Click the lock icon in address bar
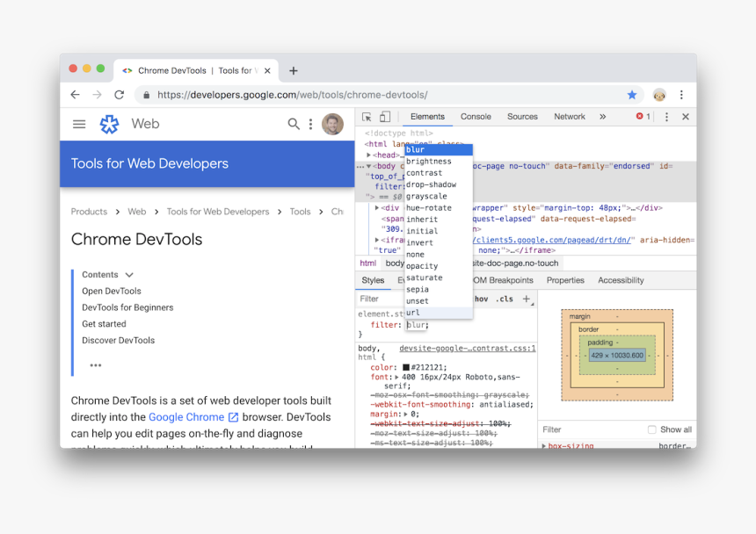The image size is (756, 534). (147, 95)
